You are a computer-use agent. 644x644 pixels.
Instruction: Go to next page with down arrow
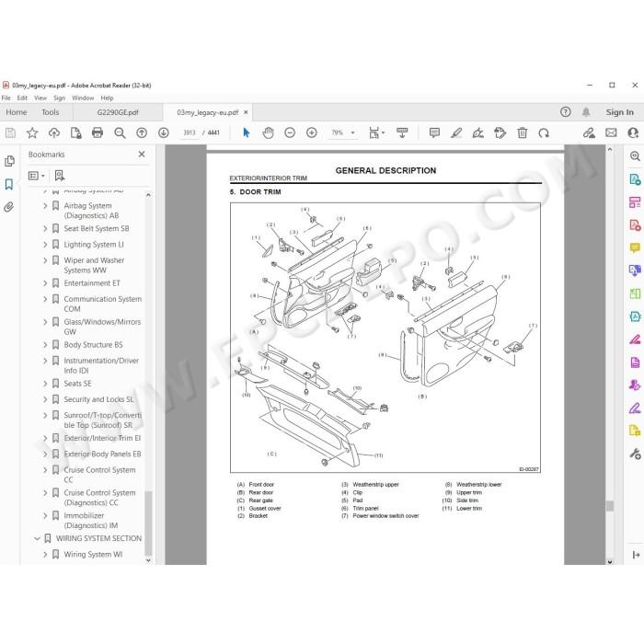tap(164, 132)
